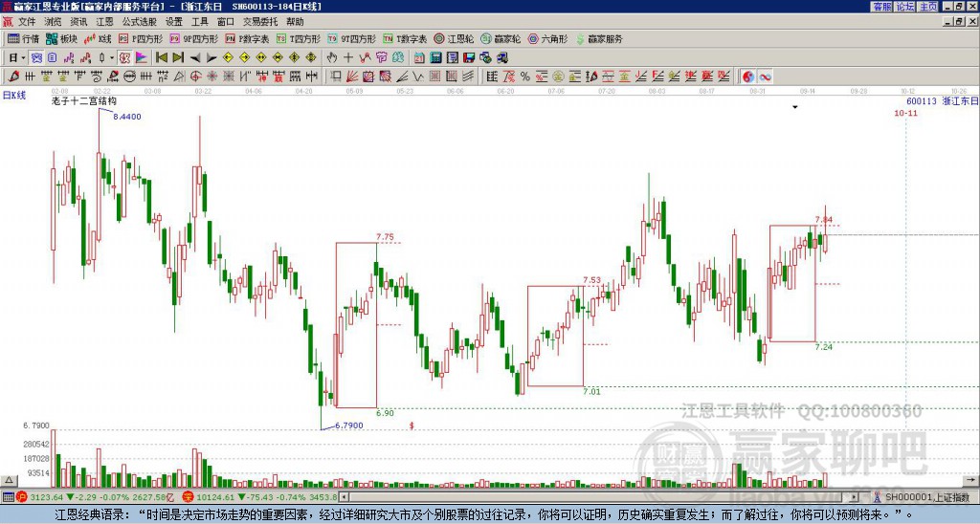Screen dimensions: 980x524
Task: Click the 老子十二宫结构 chart label
Action: point(84,101)
